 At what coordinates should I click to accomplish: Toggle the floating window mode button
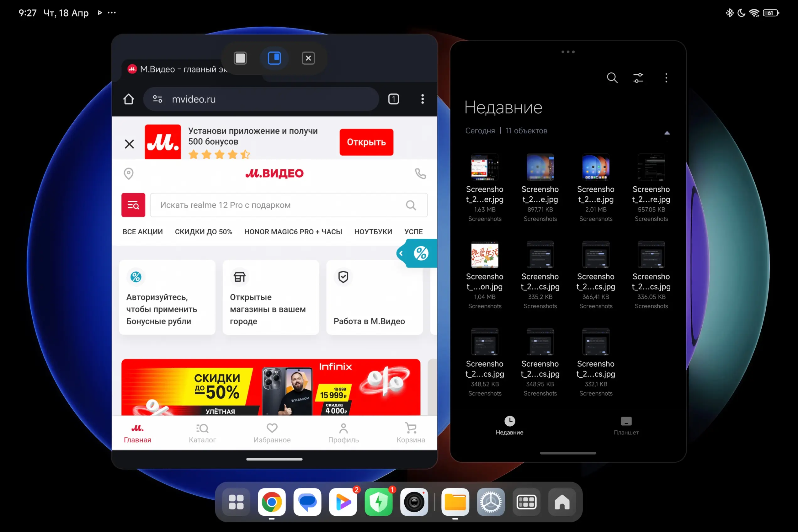(x=274, y=58)
